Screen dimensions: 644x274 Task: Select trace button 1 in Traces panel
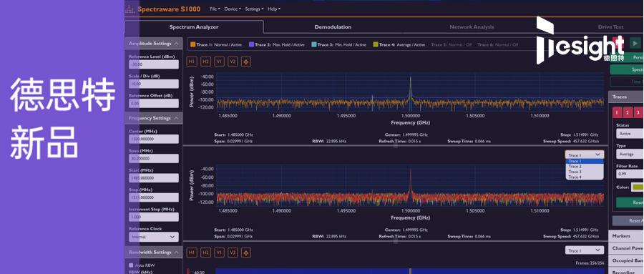click(618, 112)
